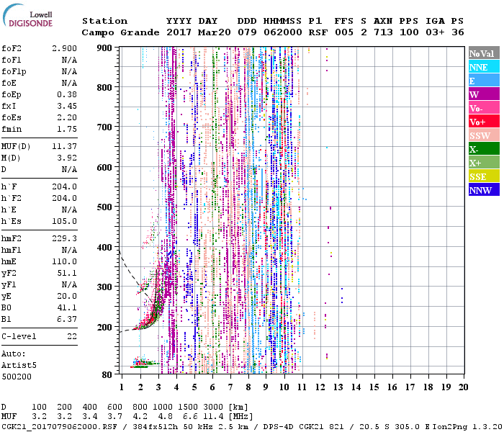Select the date 2017 Mar20 in header
The width and height of the screenshot is (504, 432).
(x=197, y=32)
